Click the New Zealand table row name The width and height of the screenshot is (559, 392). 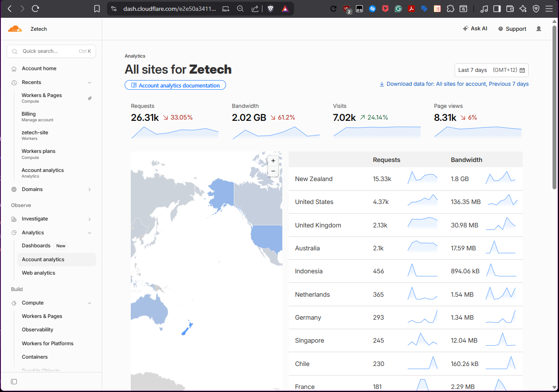pos(314,179)
